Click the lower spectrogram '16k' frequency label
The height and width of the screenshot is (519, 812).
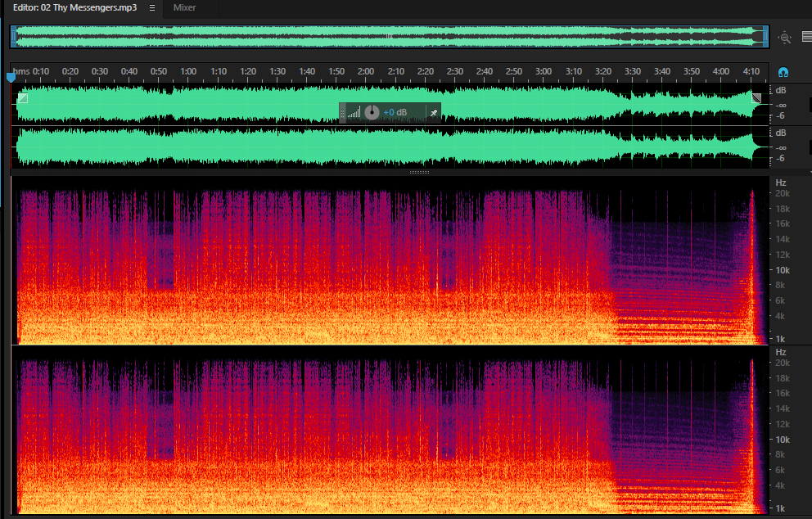pos(783,393)
